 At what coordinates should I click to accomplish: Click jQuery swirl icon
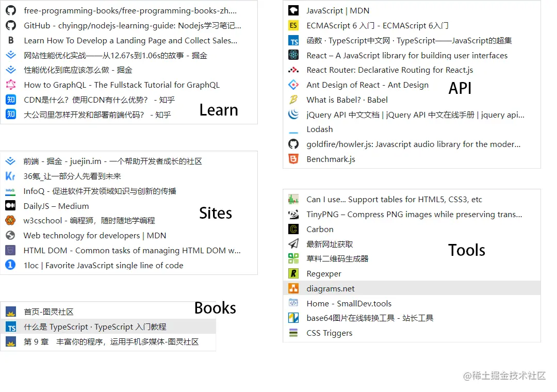pyautogui.click(x=293, y=115)
